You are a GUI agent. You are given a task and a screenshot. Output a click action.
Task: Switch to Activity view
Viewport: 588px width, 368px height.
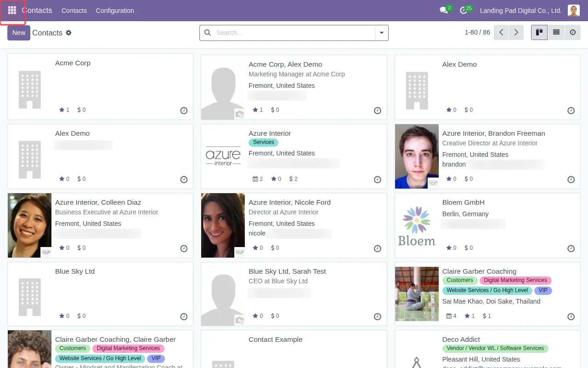(572, 32)
